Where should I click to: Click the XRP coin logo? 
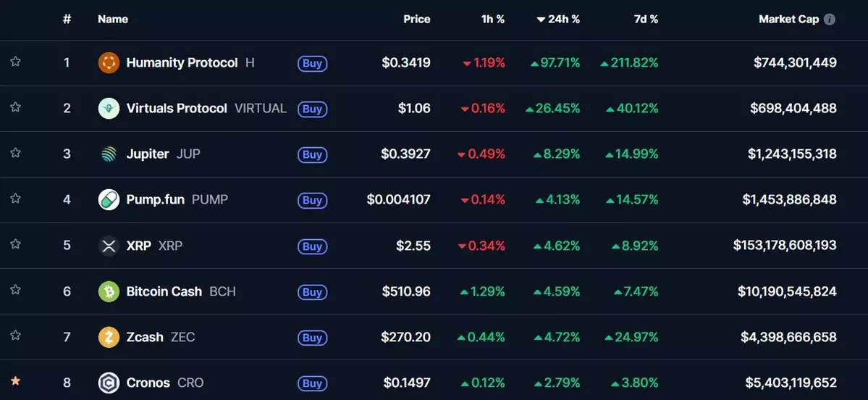[x=109, y=246]
